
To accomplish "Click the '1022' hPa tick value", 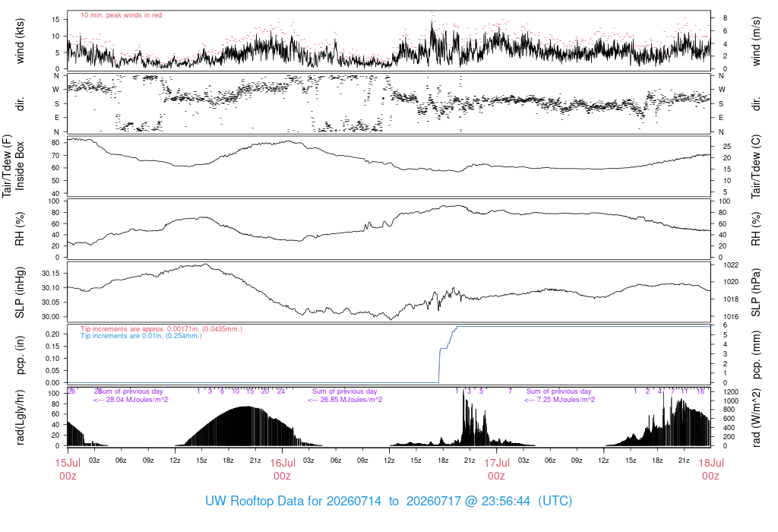I will 731,265.
